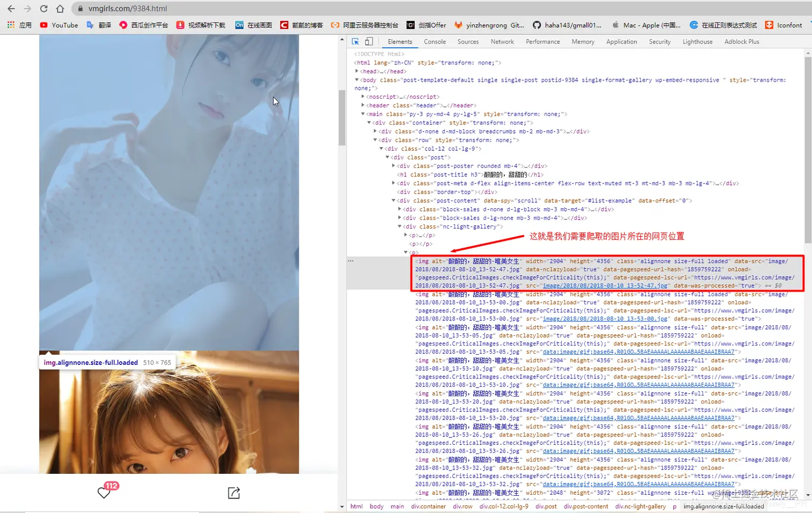Screen dimensions: 812x513
Task: Open the Iconfont bookmark
Action: [x=784, y=25]
